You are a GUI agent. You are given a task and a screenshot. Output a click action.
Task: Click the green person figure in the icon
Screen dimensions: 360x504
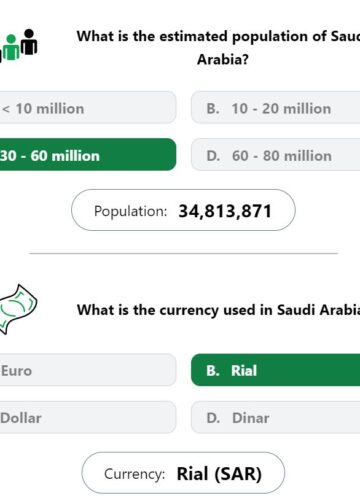11,47
